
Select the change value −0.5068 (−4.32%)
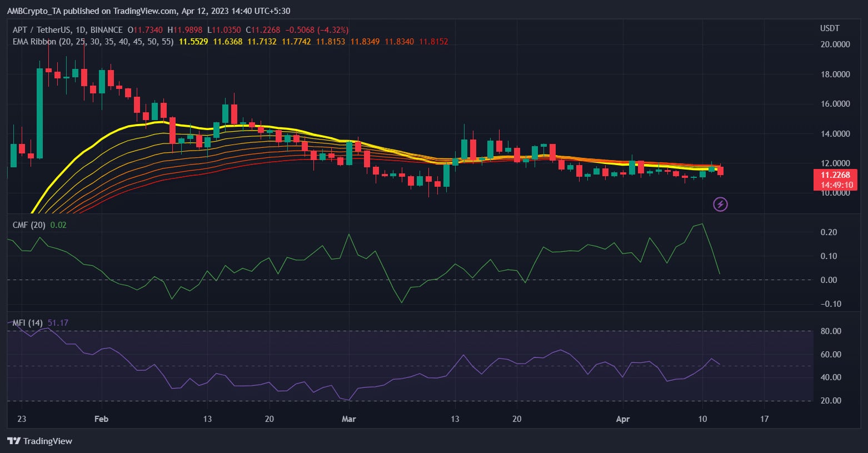[x=317, y=30]
